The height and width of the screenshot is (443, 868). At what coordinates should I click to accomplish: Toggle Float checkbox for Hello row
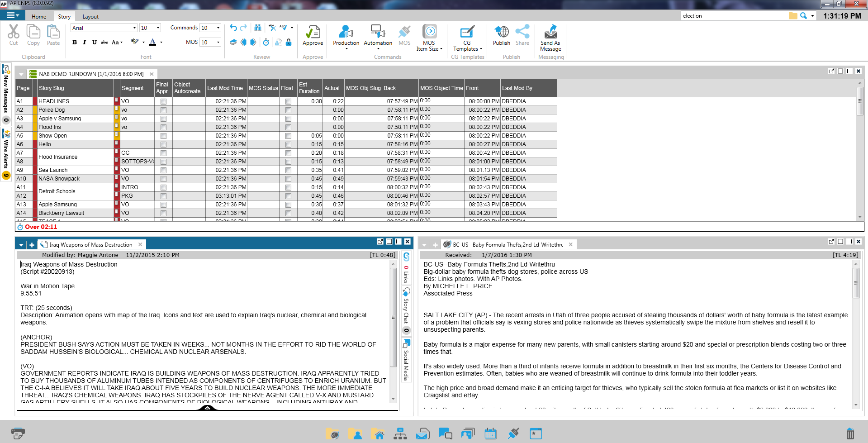click(288, 145)
